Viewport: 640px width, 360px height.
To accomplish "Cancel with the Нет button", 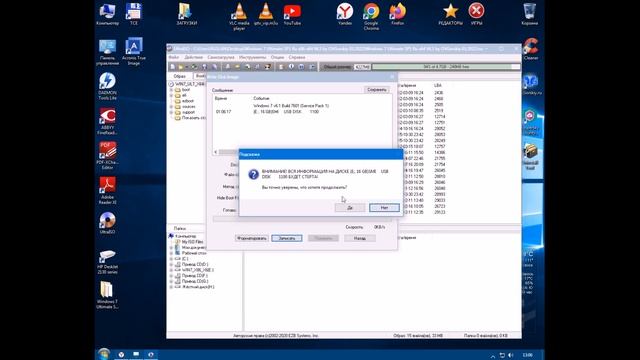I will pos(384,208).
